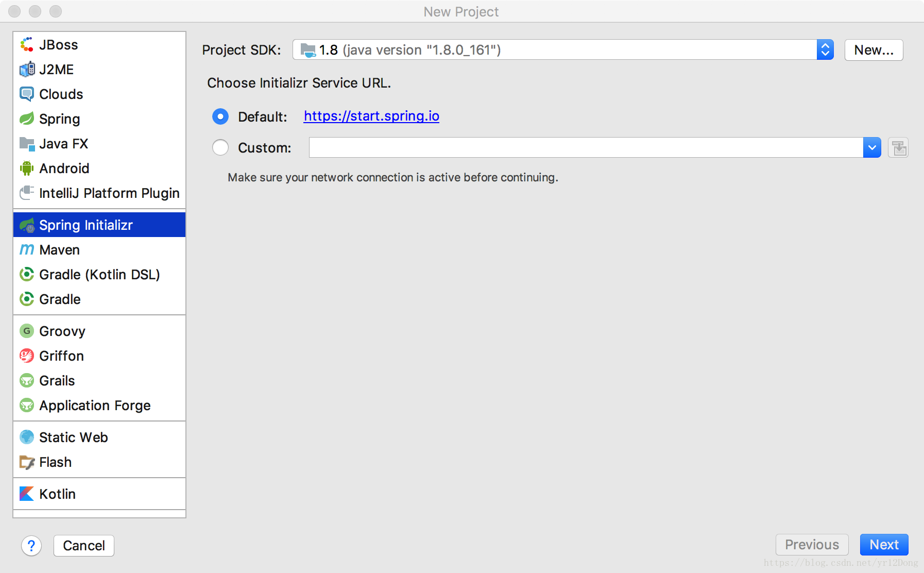This screenshot has width=924, height=573.
Task: Open help with the question mark button
Action: coord(31,546)
